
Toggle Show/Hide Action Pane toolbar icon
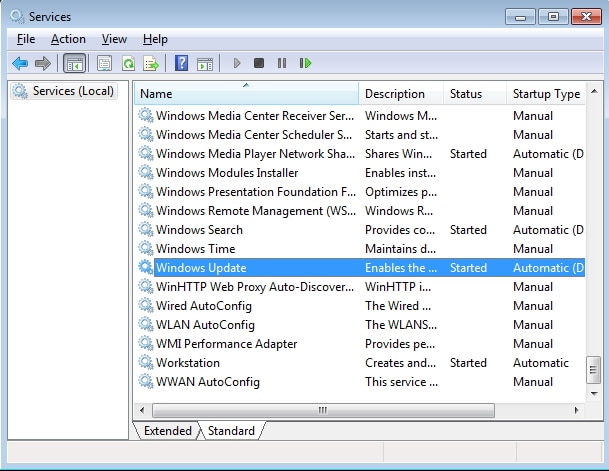point(205,63)
